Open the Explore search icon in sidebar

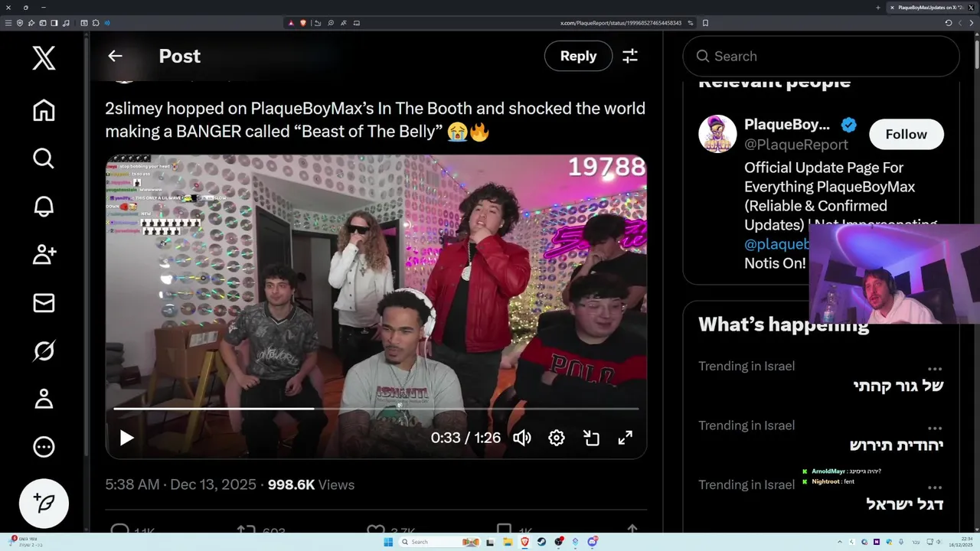[44, 158]
